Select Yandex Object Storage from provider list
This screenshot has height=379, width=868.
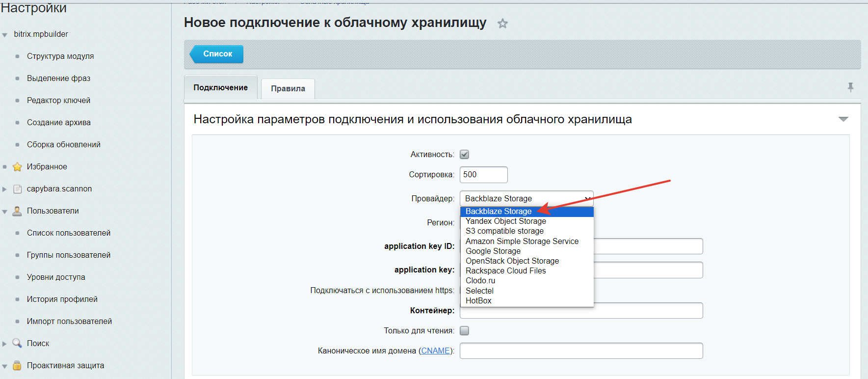(505, 221)
